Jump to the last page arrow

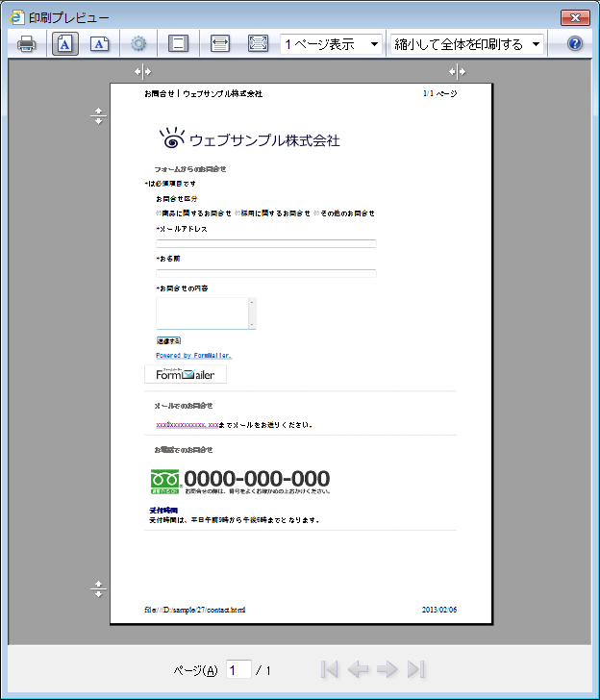pos(416,669)
